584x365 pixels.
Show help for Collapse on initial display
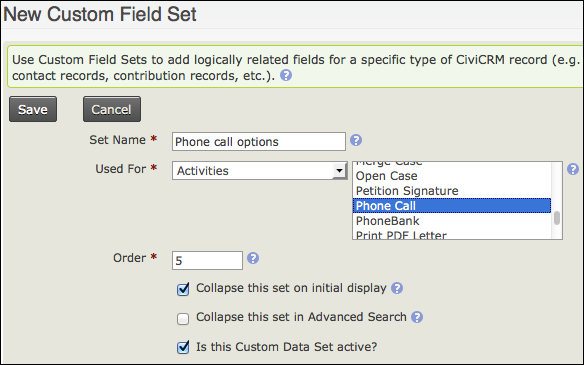click(397, 288)
